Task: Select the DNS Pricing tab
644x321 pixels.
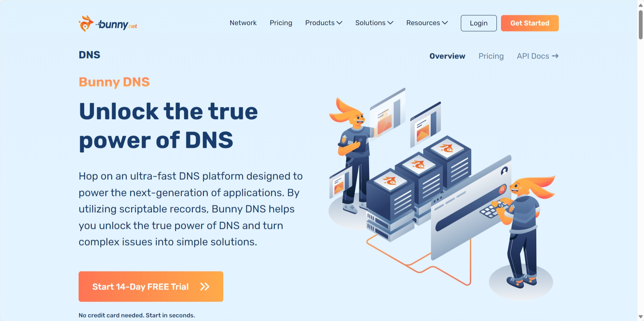Action: pos(491,56)
